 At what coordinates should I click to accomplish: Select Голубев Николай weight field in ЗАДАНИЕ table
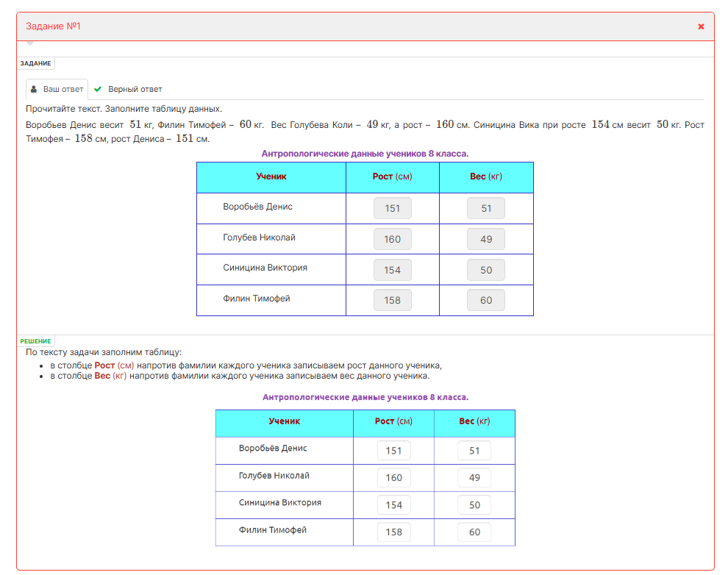[485, 239]
